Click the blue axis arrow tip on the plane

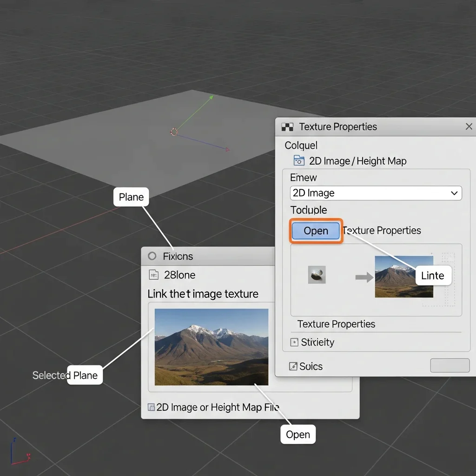pos(227,149)
